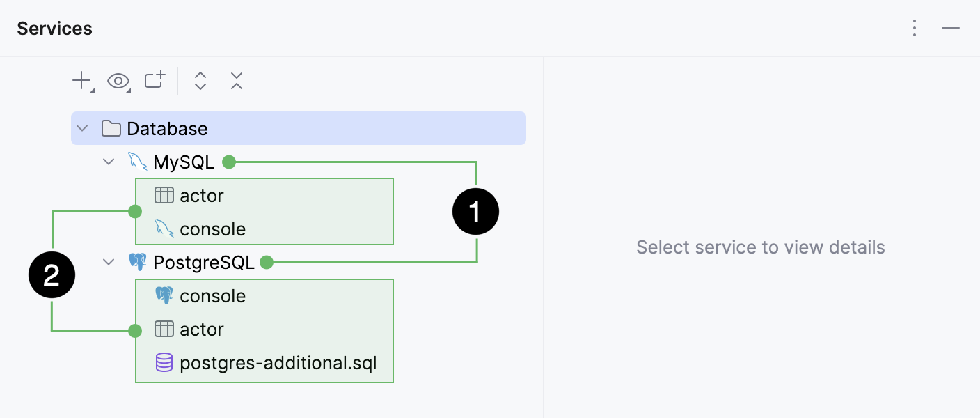Click the MySQL dolphin icon

137,161
